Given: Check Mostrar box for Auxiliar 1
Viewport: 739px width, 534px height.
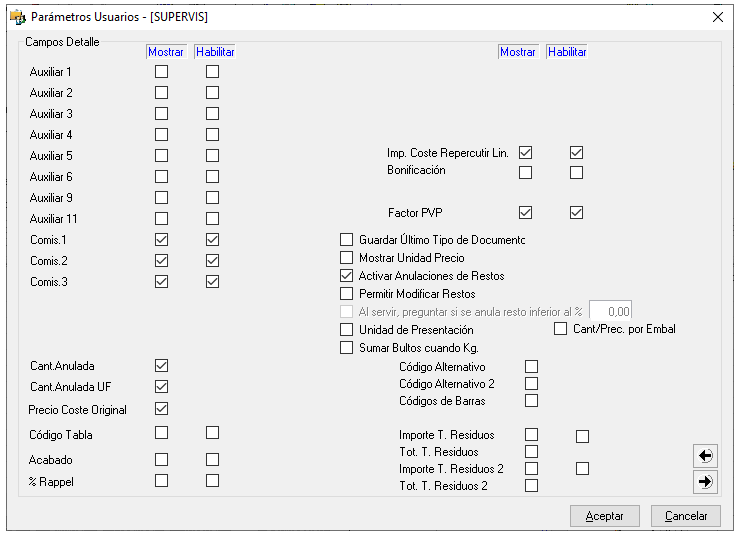Looking at the screenshot, I should tap(161, 72).
